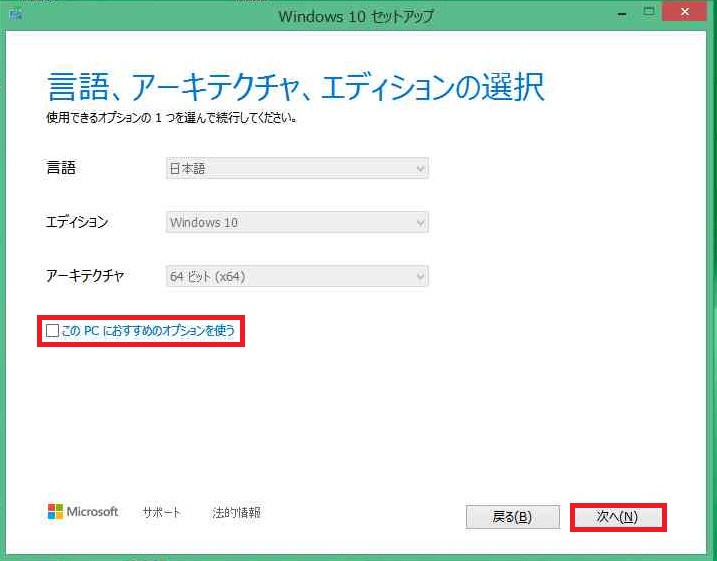Click the 次へ(N) button
The width and height of the screenshot is (717, 561).
pos(618,517)
